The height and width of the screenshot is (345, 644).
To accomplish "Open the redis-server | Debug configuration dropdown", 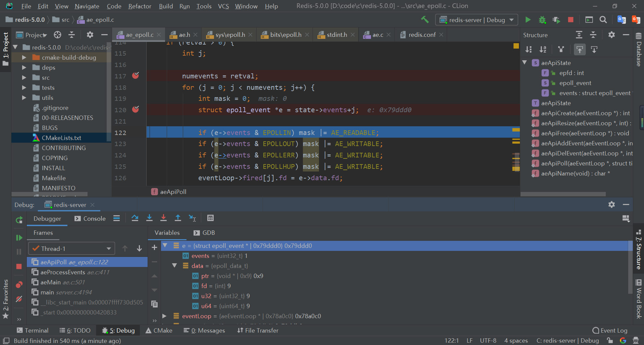I will point(477,20).
